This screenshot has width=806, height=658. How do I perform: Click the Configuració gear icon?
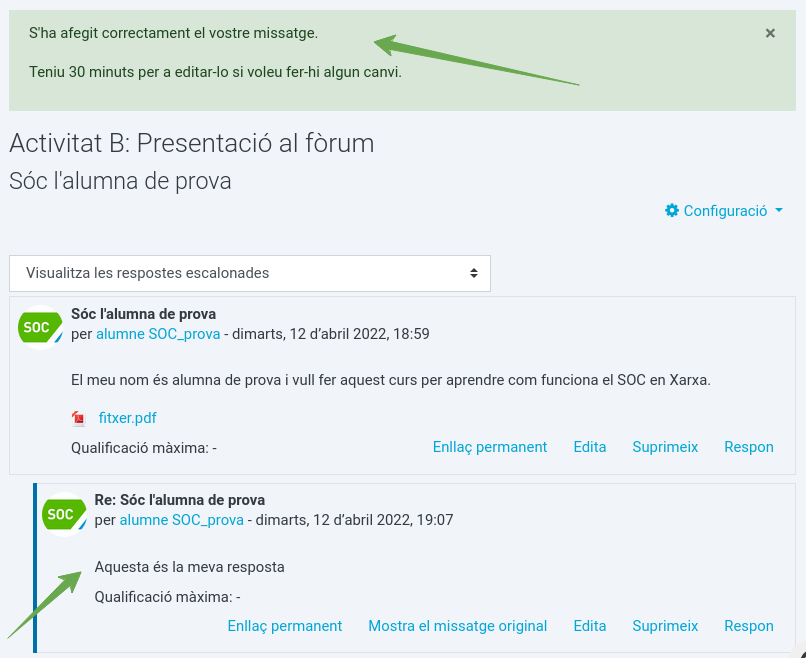point(671,211)
